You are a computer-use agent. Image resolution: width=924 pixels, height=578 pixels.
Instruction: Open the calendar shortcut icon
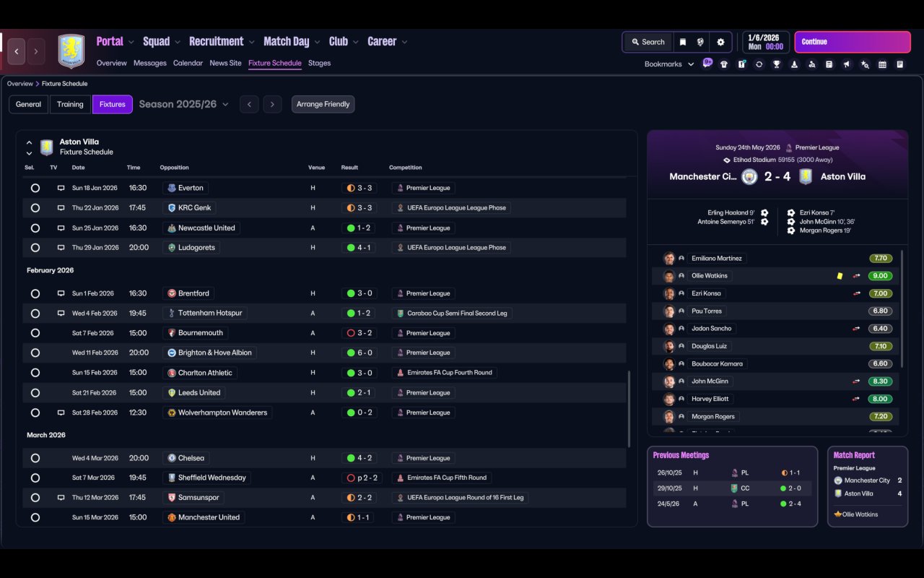[882, 64]
